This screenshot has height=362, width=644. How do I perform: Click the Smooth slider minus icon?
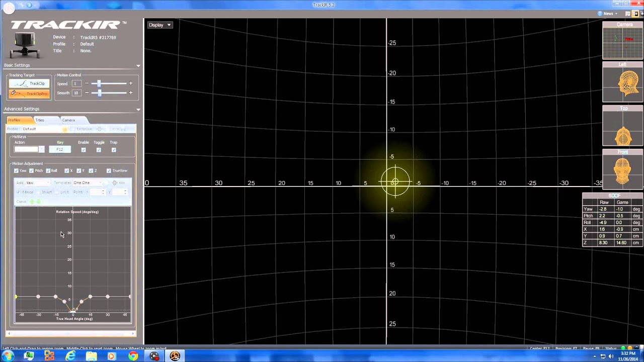87,93
